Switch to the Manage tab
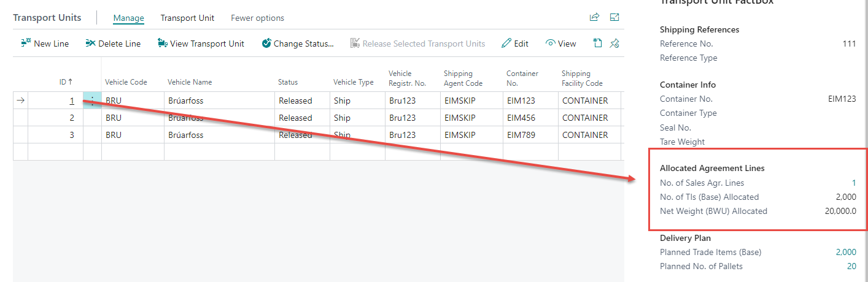 pos(128,18)
